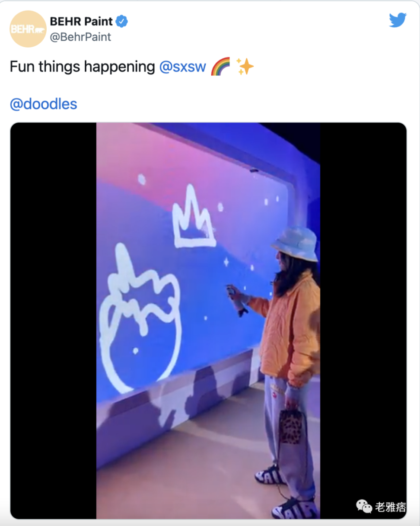Click the WeChat logo watermark

pos(363,506)
